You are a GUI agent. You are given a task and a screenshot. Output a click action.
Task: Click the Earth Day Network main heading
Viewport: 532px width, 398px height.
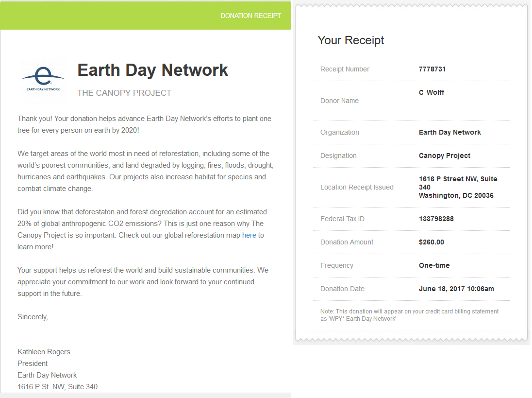(153, 70)
